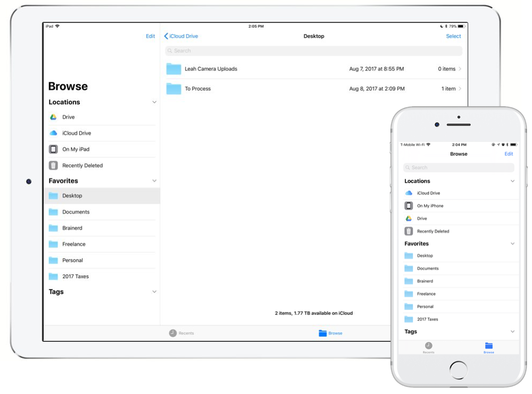Tap Recently Deleted trash icon on iPhone
The height and width of the screenshot is (394, 532).
point(409,231)
